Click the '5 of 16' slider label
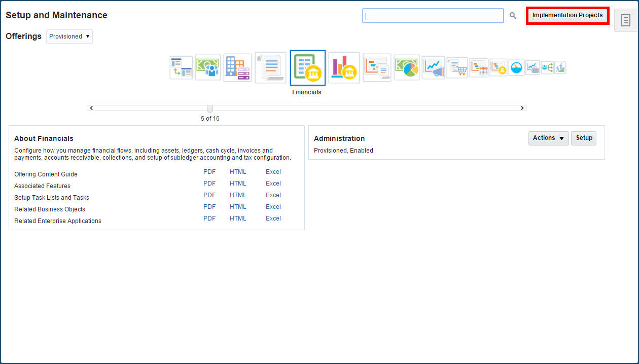Viewport: 639px width, 364px height. click(x=210, y=119)
